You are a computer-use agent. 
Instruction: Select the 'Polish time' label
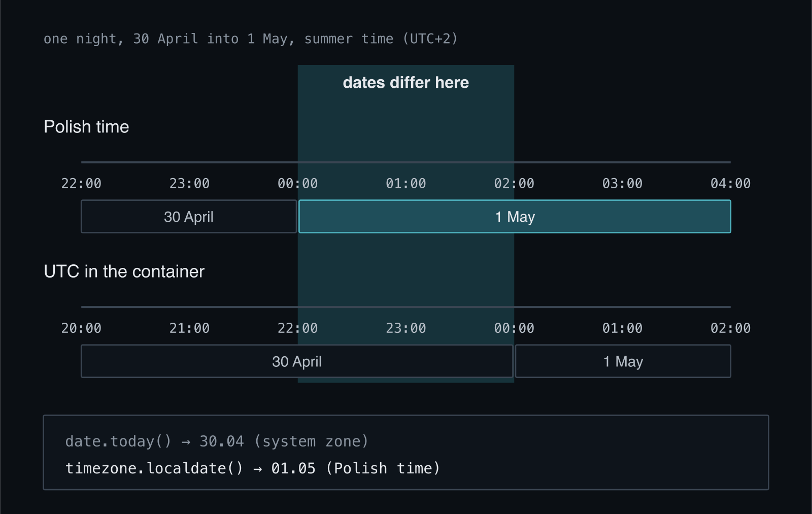[86, 127]
